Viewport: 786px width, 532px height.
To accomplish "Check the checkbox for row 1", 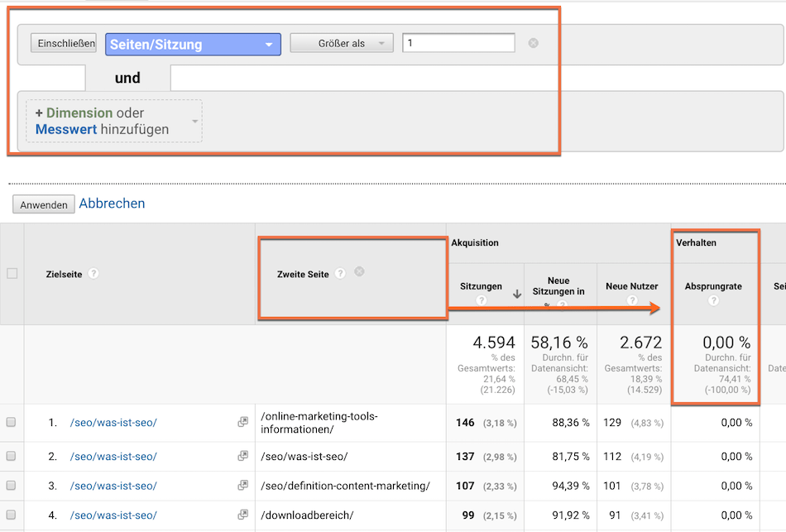I will [x=12, y=422].
